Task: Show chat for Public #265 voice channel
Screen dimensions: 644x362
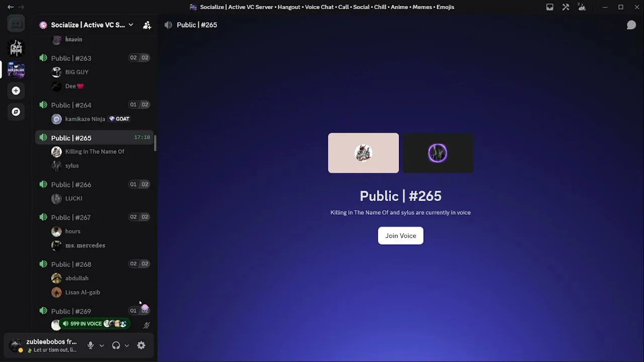Action: [631, 25]
